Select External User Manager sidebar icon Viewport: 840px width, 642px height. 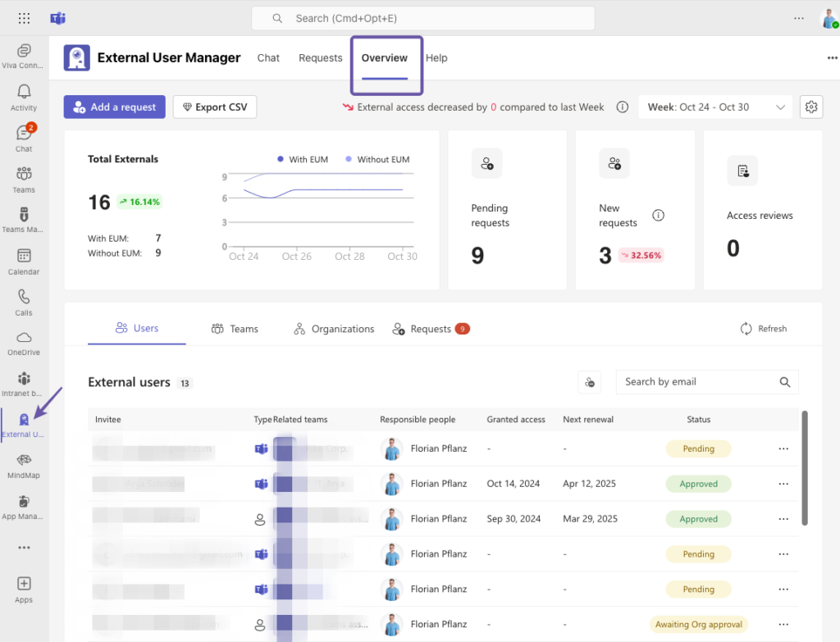click(24, 426)
